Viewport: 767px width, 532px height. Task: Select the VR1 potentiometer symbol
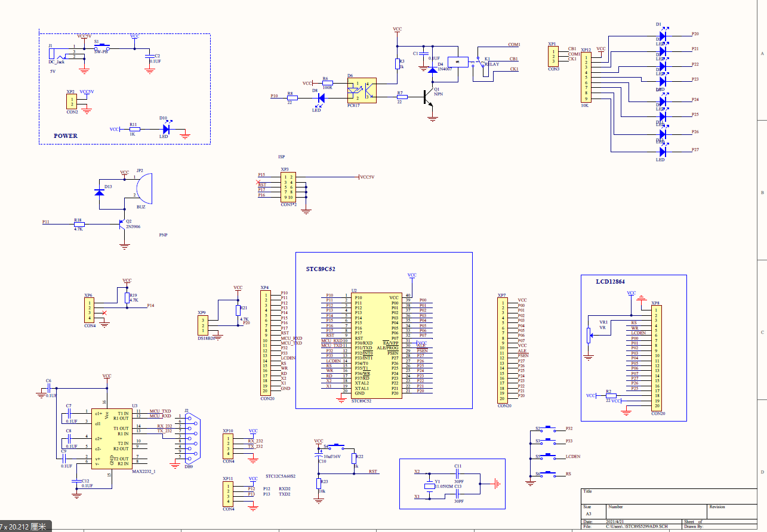pyautogui.click(x=589, y=334)
